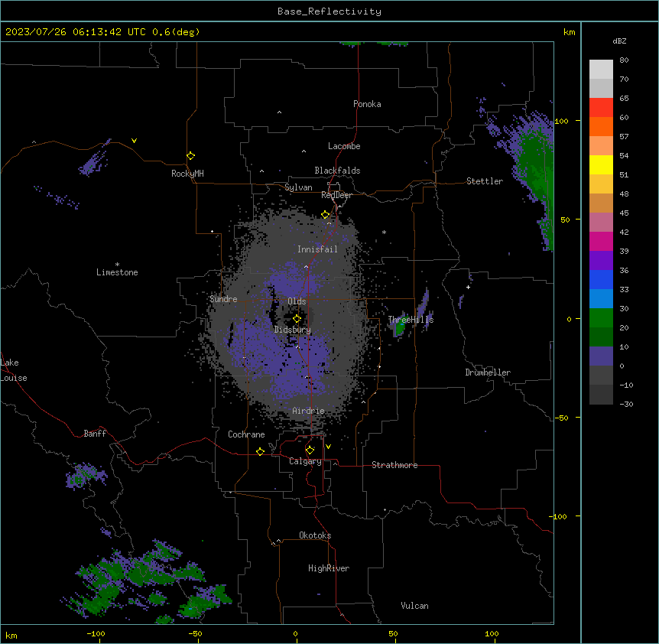Click the magenta 42 dBZ legend swatch
659x644 pixels.
click(601, 241)
